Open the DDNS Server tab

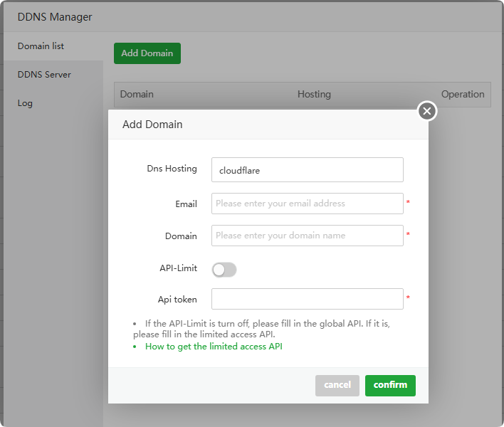(x=44, y=75)
